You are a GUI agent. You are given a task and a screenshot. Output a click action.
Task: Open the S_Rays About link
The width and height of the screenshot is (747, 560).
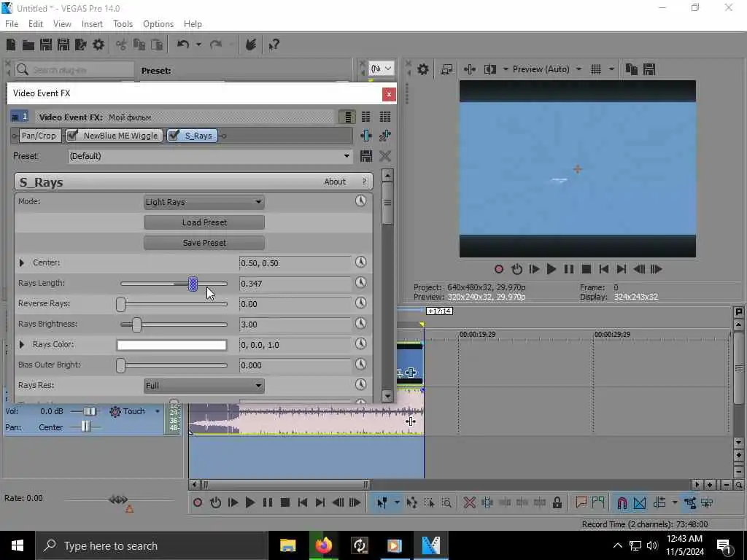point(335,182)
